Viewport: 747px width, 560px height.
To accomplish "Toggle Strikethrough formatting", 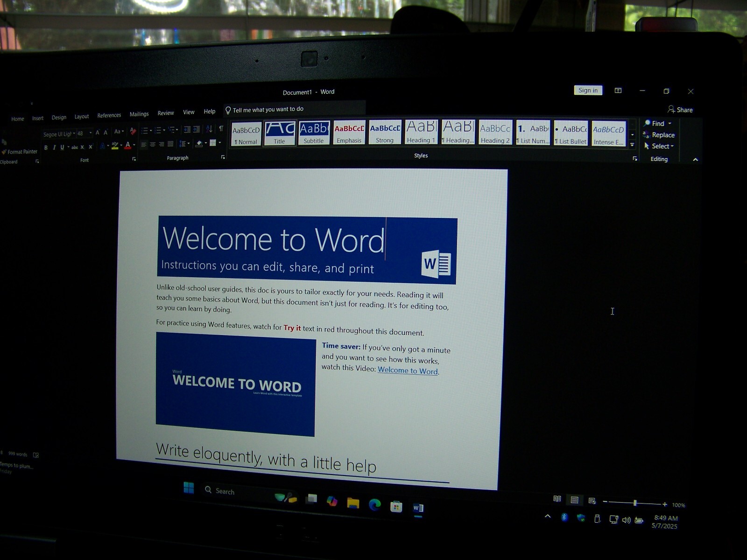I will pos(75,147).
